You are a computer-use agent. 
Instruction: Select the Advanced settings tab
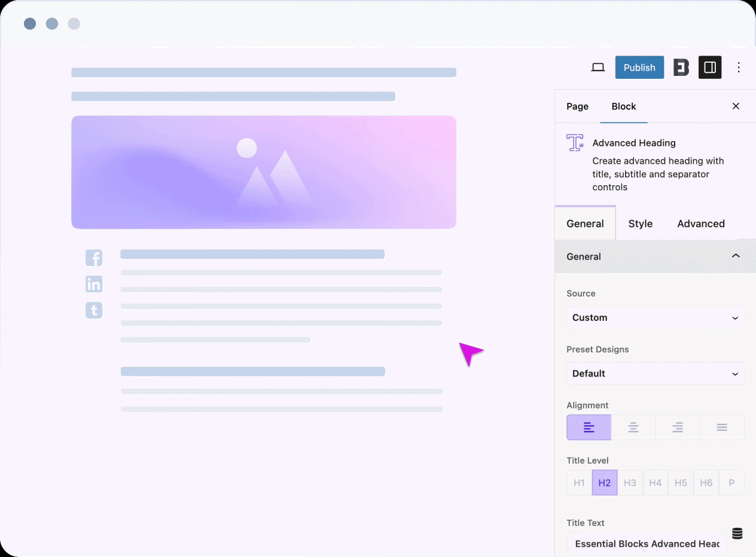(x=701, y=224)
